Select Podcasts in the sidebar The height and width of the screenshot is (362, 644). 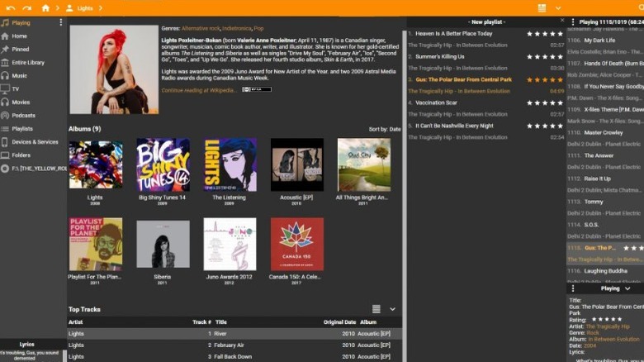coord(23,116)
